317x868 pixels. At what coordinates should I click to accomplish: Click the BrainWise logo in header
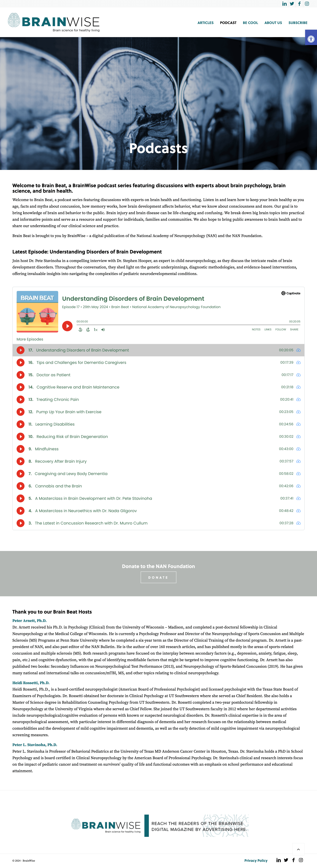[x=54, y=22]
